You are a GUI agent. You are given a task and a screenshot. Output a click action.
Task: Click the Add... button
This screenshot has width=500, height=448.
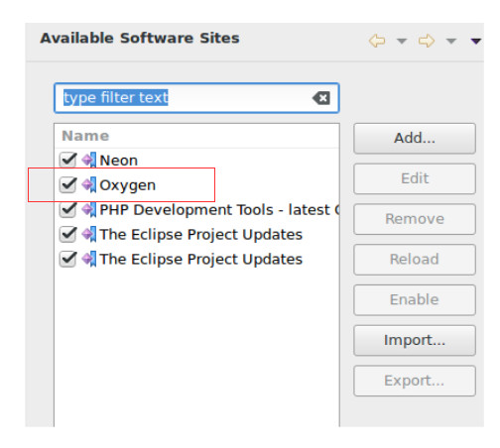pos(415,139)
